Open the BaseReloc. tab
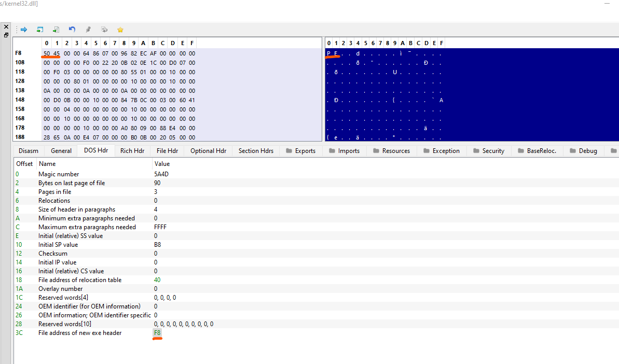The image size is (619, 364). point(537,151)
